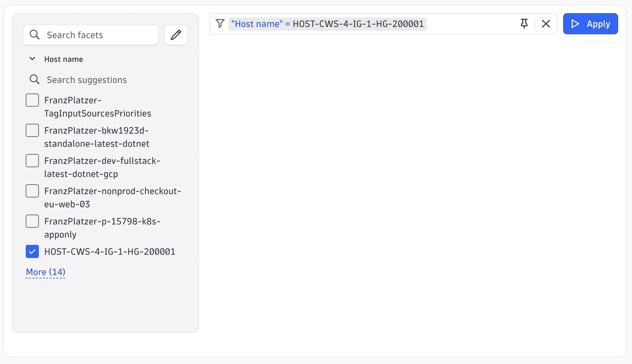This screenshot has width=632, height=364.
Task: Click the FranzPlatzer-p-15798-k8s-apponly label text
Action: coord(102,228)
